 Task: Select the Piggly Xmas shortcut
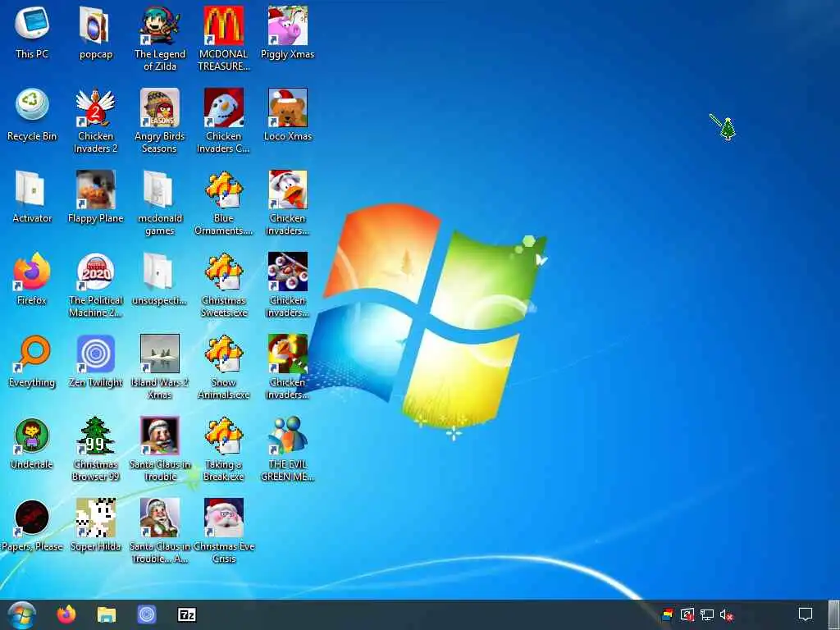pos(288,32)
